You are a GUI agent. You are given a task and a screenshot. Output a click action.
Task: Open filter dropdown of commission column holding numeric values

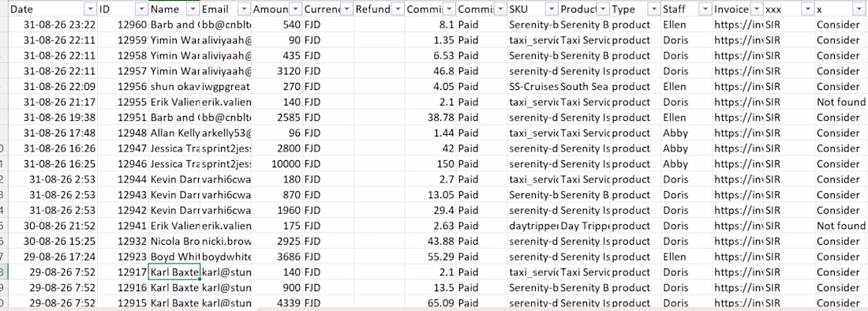pyautogui.click(x=449, y=9)
